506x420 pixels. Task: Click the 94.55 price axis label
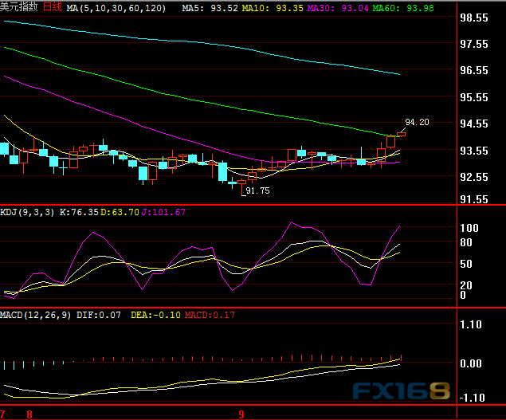coord(474,124)
